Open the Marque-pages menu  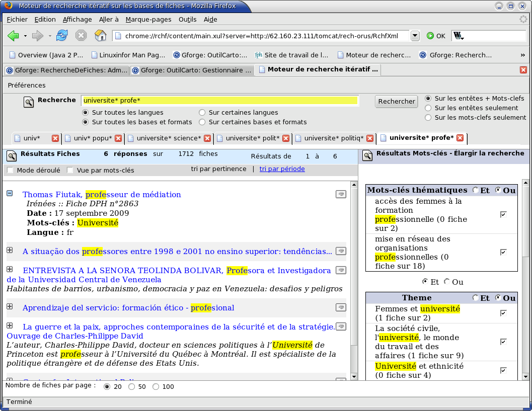pos(148,19)
